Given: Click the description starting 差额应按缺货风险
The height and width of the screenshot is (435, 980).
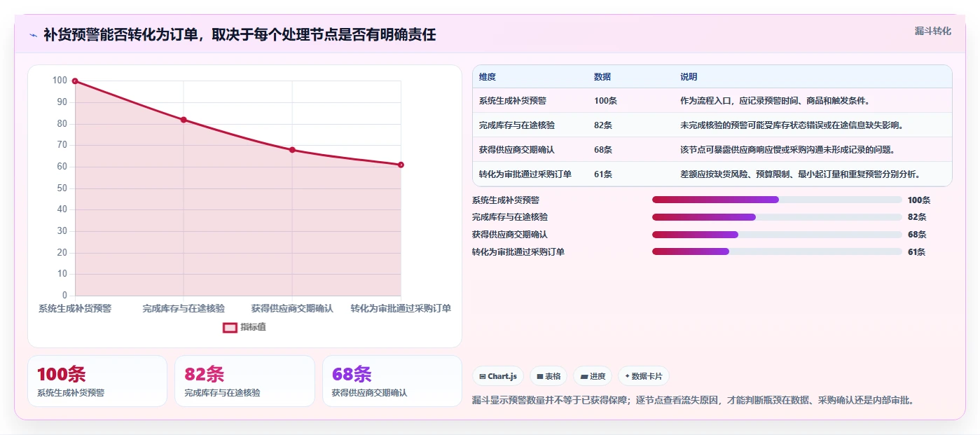Looking at the screenshot, I should pos(800,174).
